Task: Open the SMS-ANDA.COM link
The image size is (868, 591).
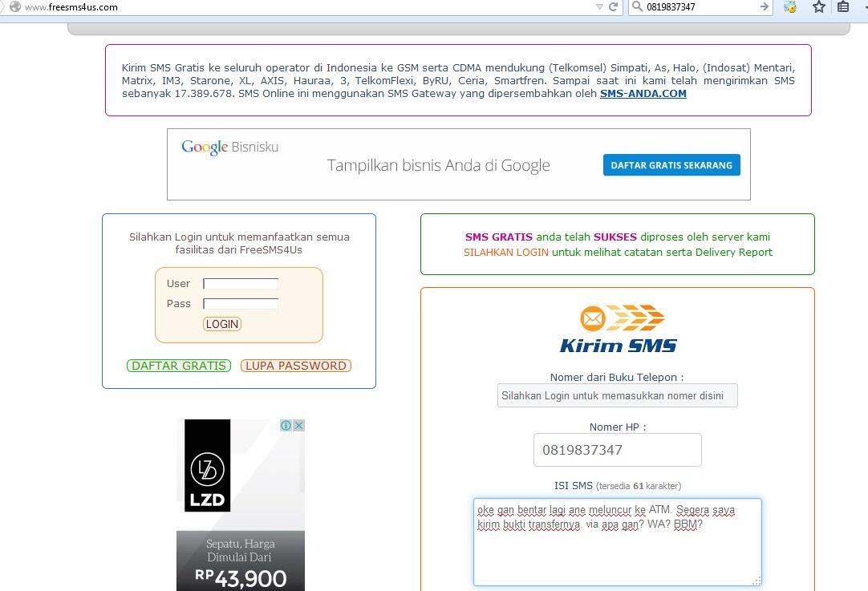Action: tap(643, 94)
